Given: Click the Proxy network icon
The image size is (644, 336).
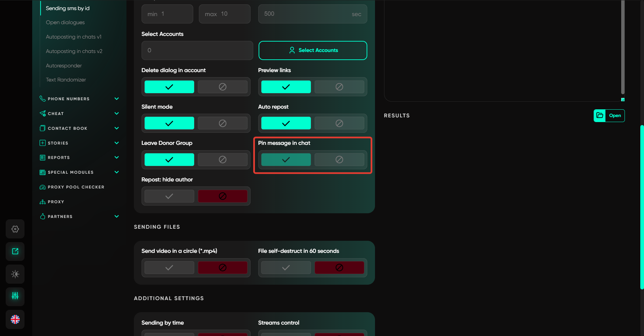Looking at the screenshot, I should (43, 202).
